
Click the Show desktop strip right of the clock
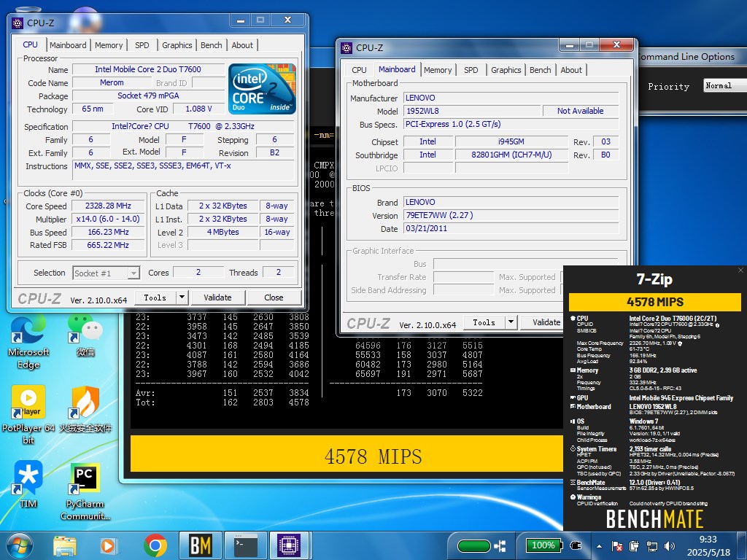pyautogui.click(x=743, y=545)
